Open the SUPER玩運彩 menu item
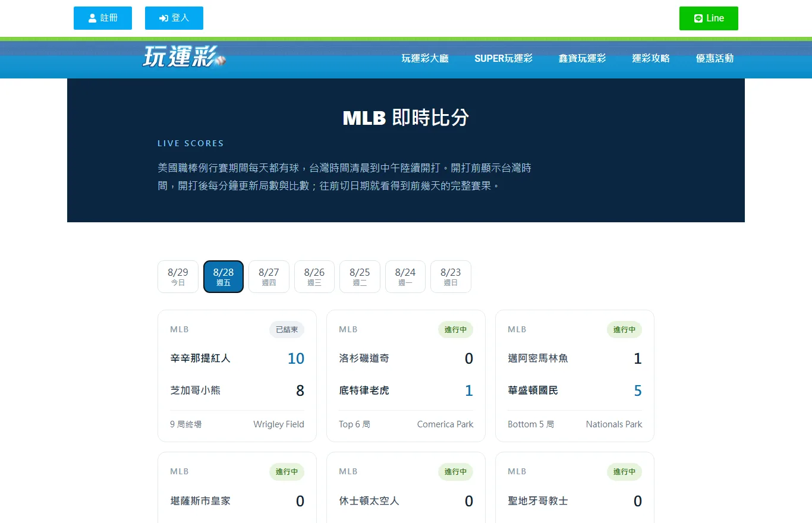This screenshot has width=812, height=523. tap(503, 58)
